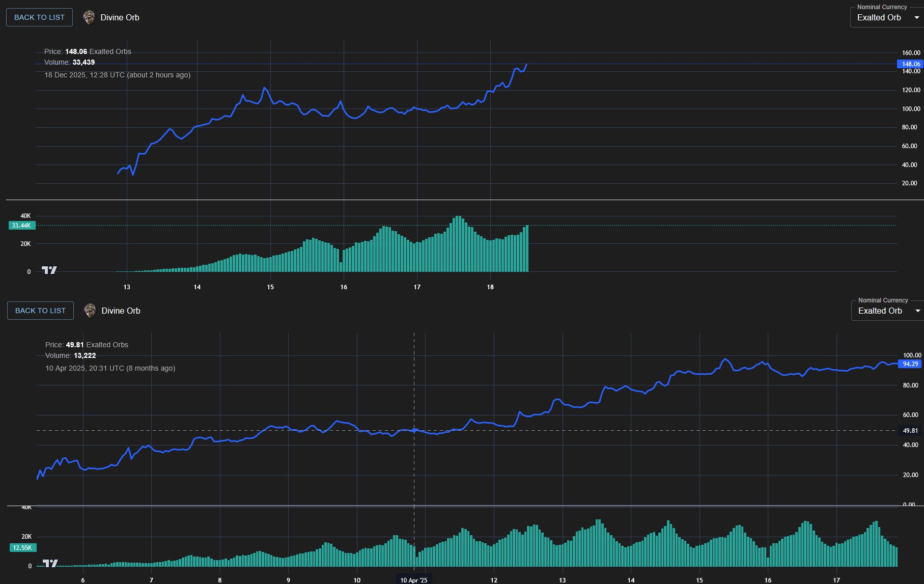
Task: Click the "Volume: 13,222" readout
Action: [x=70, y=355]
